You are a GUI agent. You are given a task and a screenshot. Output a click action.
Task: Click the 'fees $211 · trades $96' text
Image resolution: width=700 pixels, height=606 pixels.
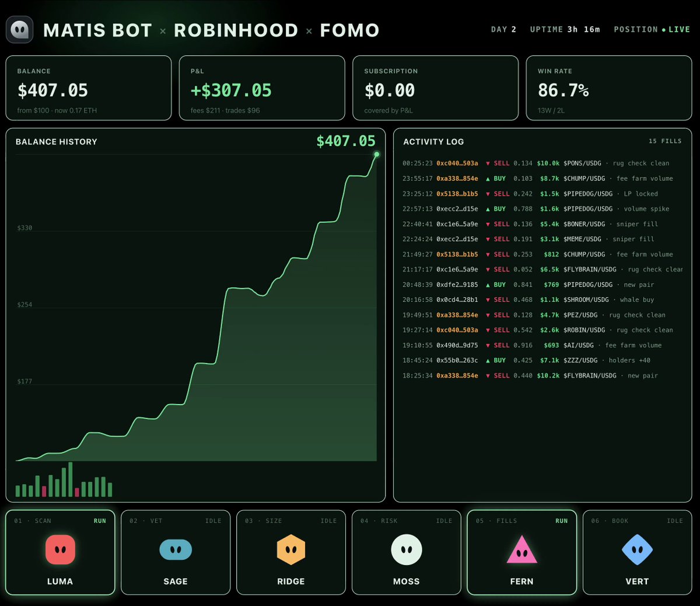pyautogui.click(x=225, y=110)
